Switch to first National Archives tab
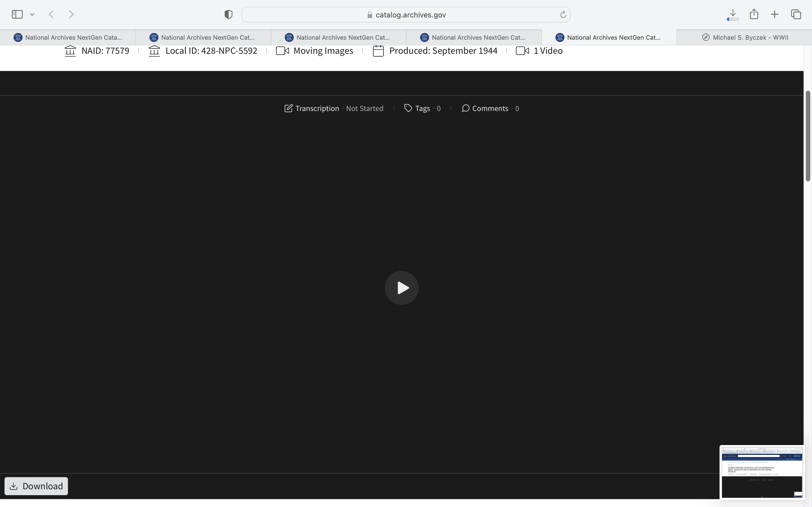 click(68, 37)
